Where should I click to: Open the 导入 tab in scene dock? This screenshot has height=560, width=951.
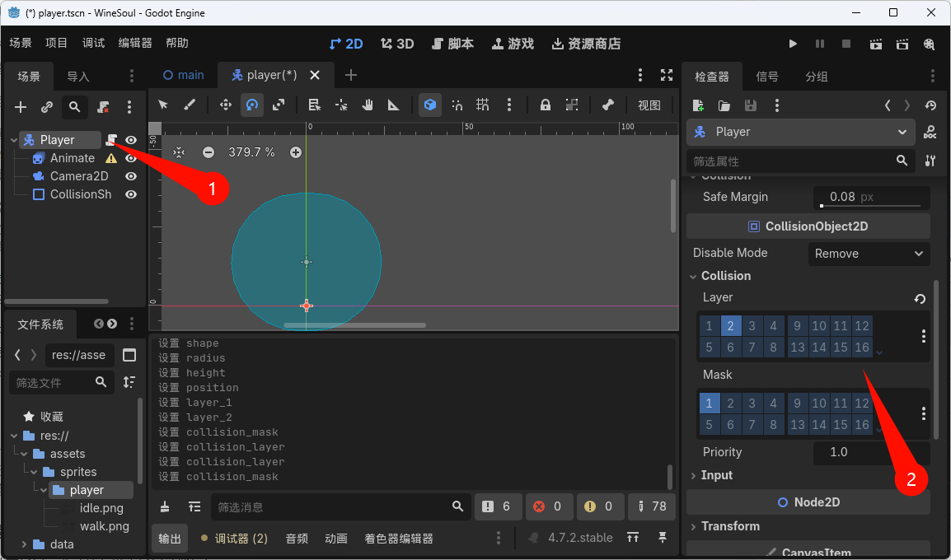[78, 77]
